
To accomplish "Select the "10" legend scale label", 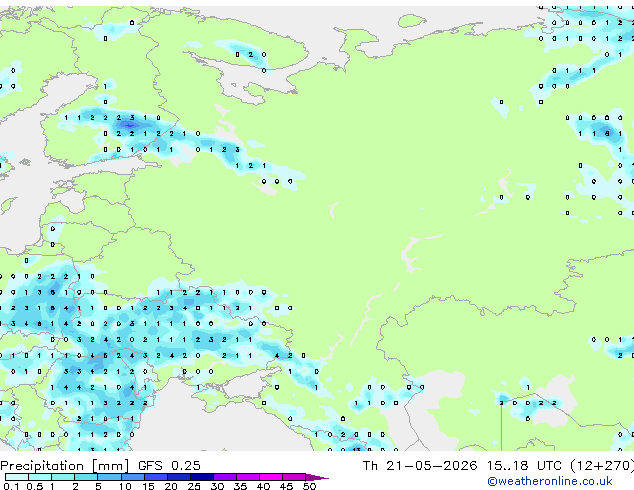I will click(125, 486).
